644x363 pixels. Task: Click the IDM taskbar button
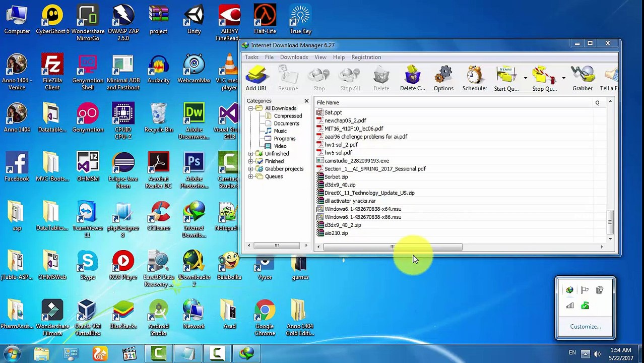tap(246, 354)
